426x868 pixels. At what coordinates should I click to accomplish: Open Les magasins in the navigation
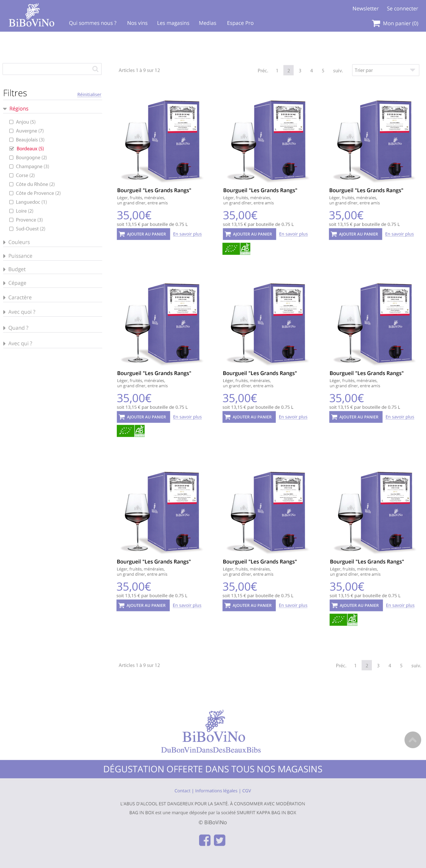[173, 23]
